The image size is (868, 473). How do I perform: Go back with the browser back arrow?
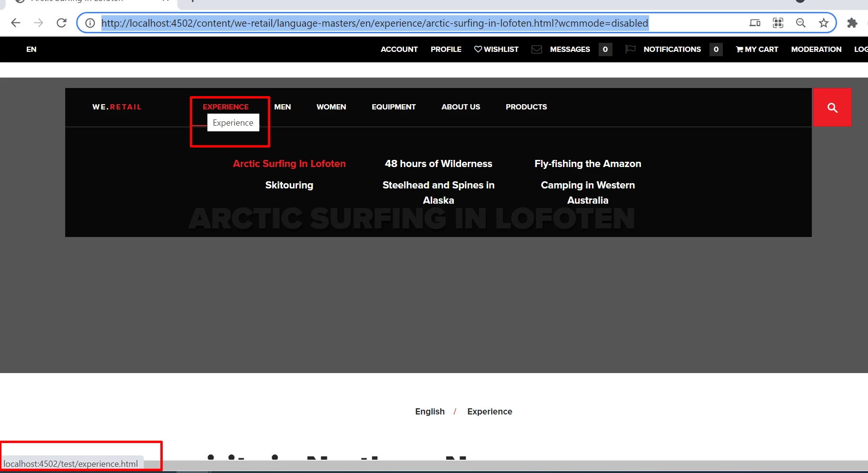[16, 23]
